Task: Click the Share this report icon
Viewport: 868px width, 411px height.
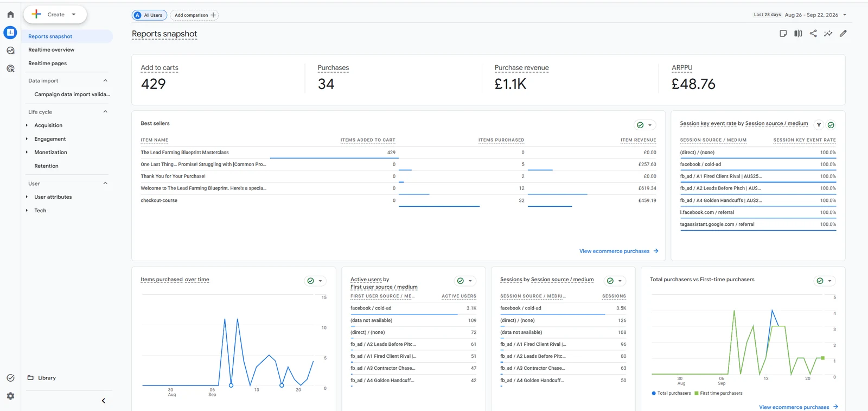Action: (x=813, y=34)
